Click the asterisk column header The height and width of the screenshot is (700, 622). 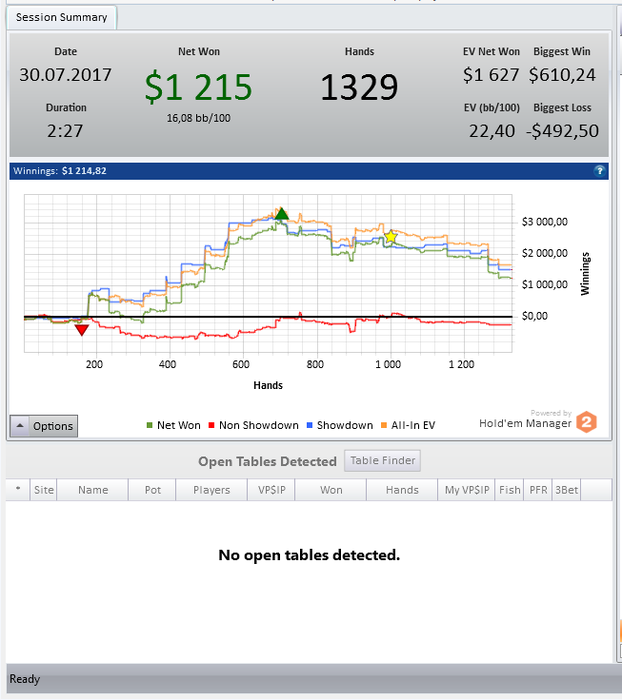(18, 490)
